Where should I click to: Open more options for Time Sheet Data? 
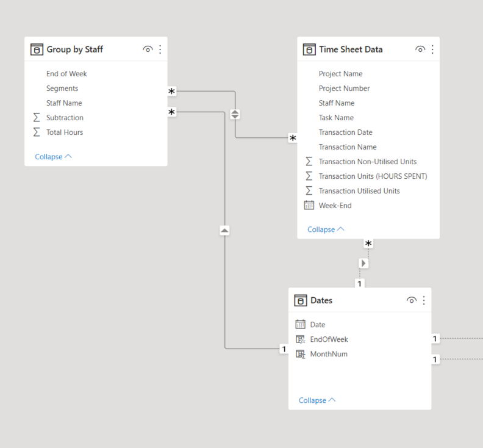432,49
